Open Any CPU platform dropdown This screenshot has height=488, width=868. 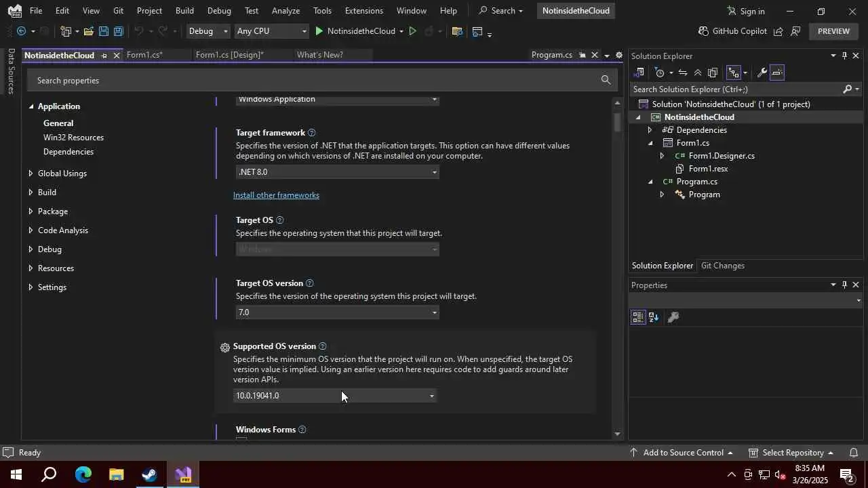[x=271, y=31]
